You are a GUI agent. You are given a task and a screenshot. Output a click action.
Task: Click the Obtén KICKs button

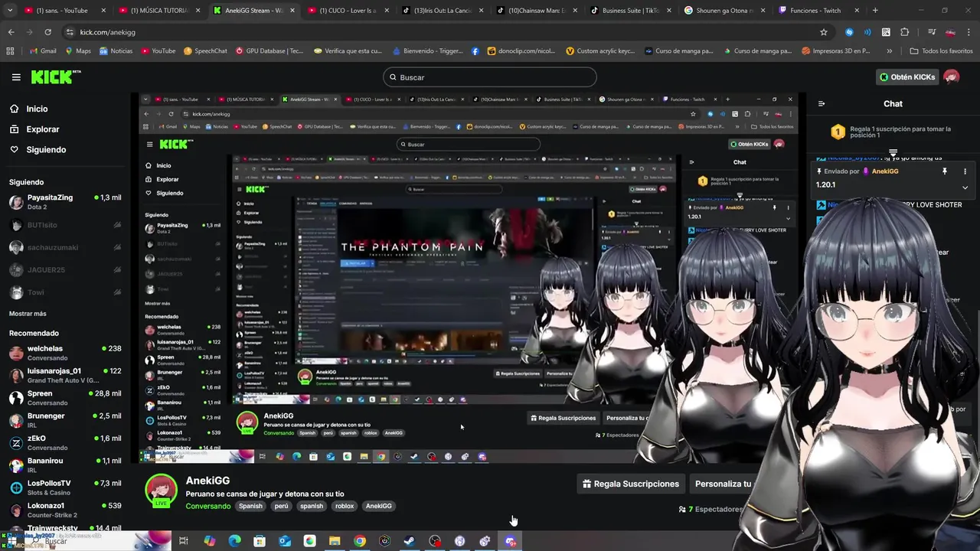907,77
